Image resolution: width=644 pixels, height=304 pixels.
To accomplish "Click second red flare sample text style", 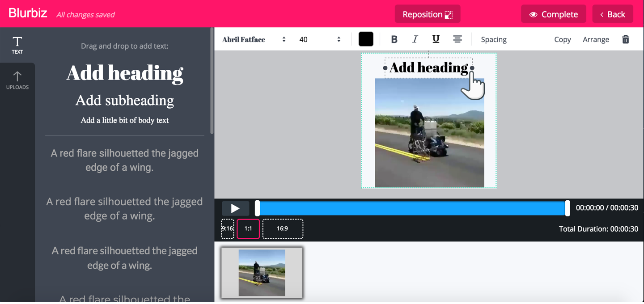I will point(125,209).
